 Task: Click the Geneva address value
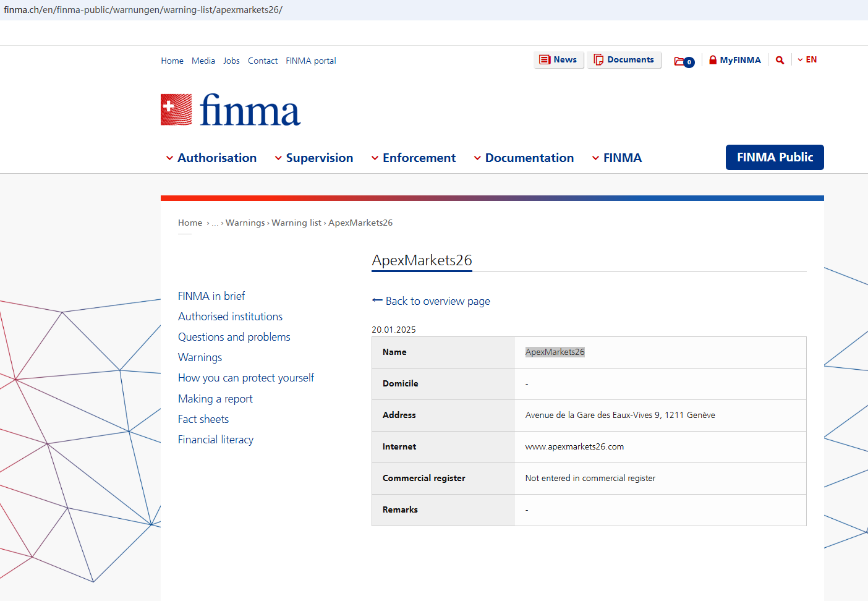620,415
